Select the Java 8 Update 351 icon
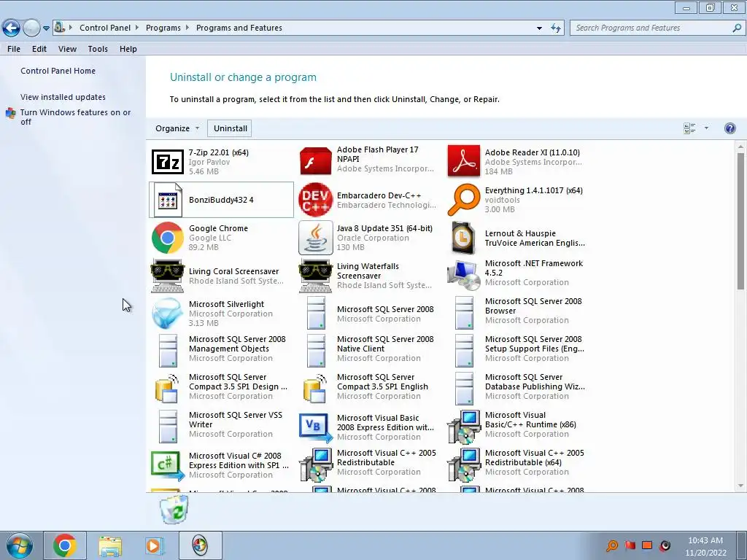The width and height of the screenshot is (747, 560). coord(315,238)
